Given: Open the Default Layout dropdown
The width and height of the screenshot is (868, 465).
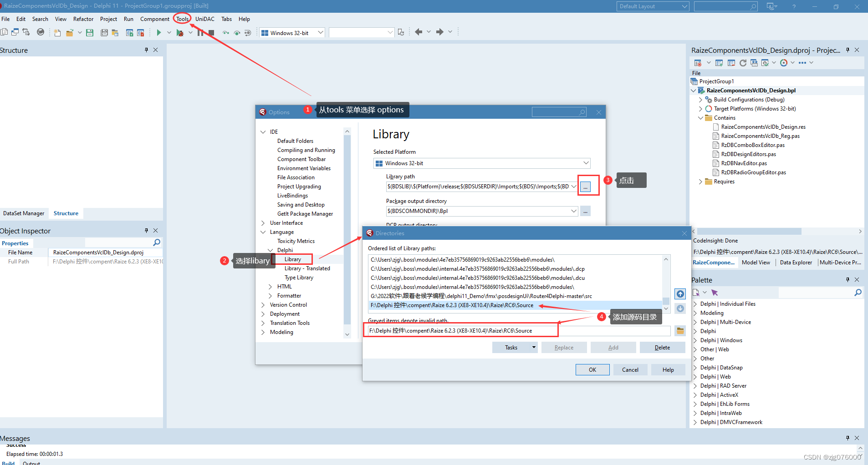Looking at the screenshot, I should (x=684, y=6).
